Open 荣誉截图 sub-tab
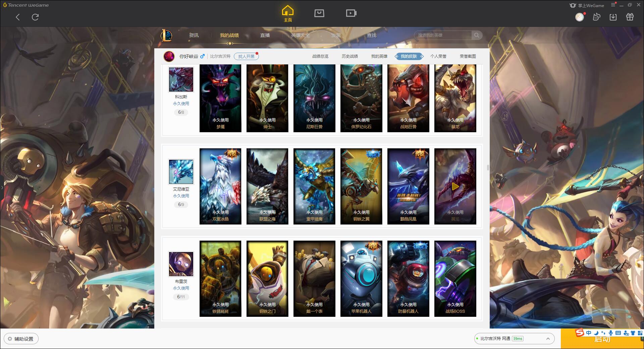This screenshot has width=644, height=349. 468,56
